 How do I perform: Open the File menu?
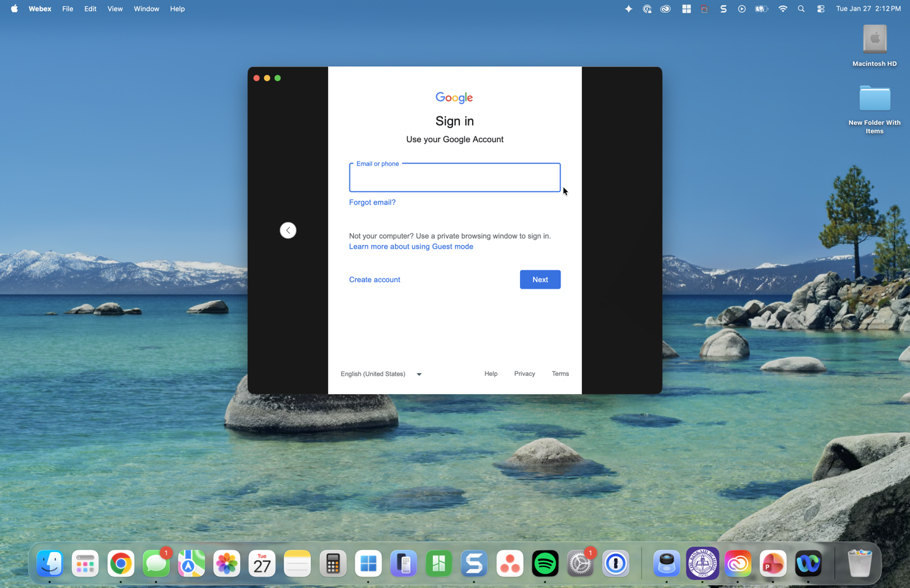68,9
